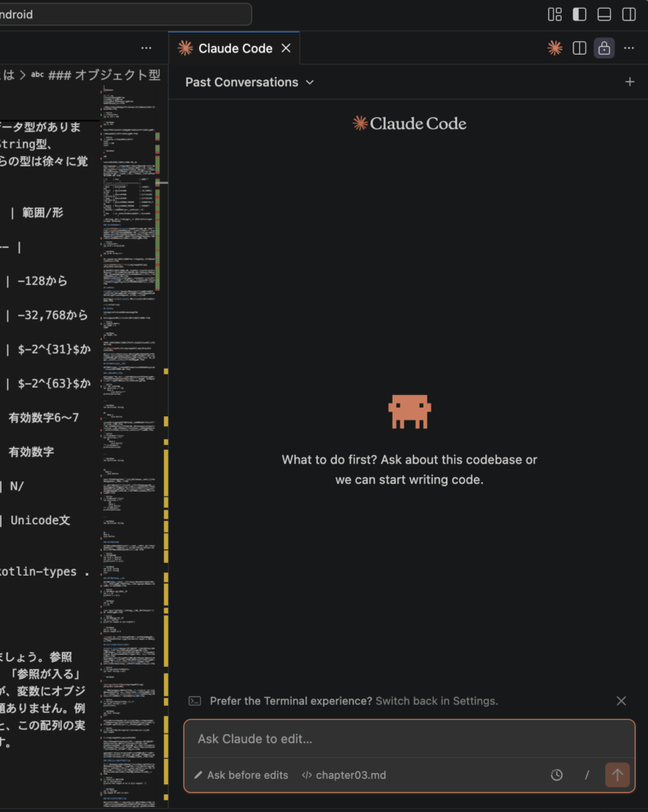Toggle the bottom panel visibility
648x812 pixels.
point(604,14)
